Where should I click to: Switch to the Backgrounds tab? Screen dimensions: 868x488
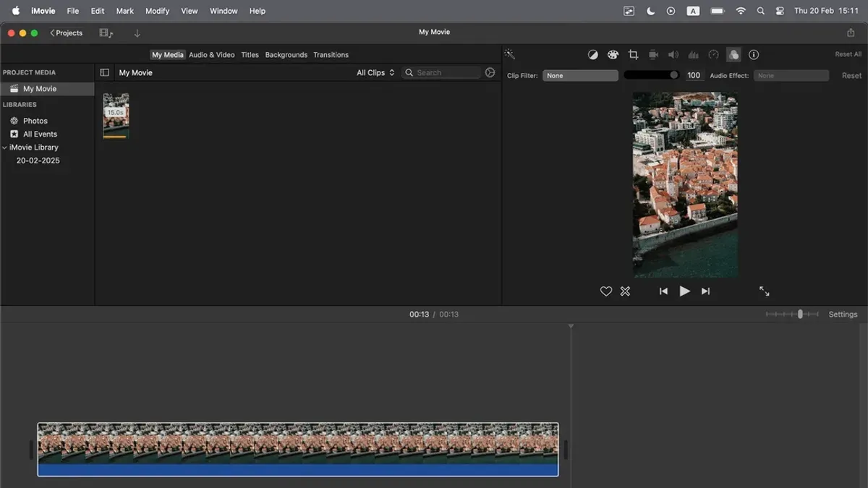pyautogui.click(x=286, y=55)
